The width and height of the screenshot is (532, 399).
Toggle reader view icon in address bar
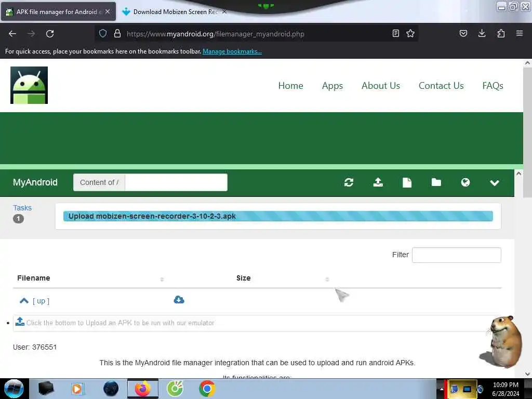pos(395,33)
